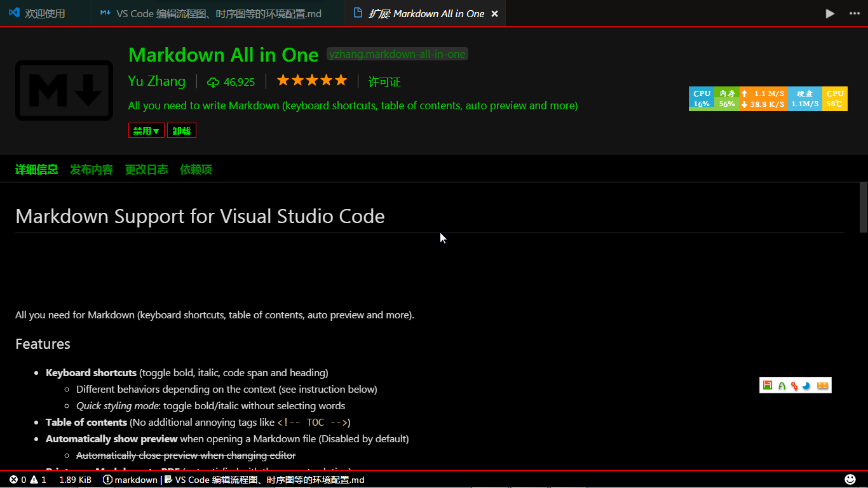The height and width of the screenshot is (488, 868).
Task: Click the download count cloud icon
Action: [x=213, y=82]
